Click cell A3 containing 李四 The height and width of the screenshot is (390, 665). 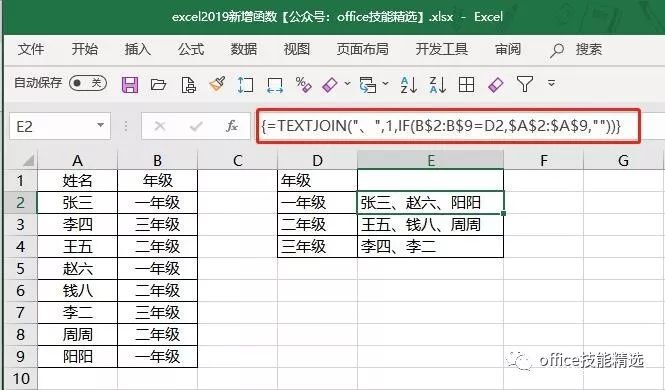coord(77,225)
